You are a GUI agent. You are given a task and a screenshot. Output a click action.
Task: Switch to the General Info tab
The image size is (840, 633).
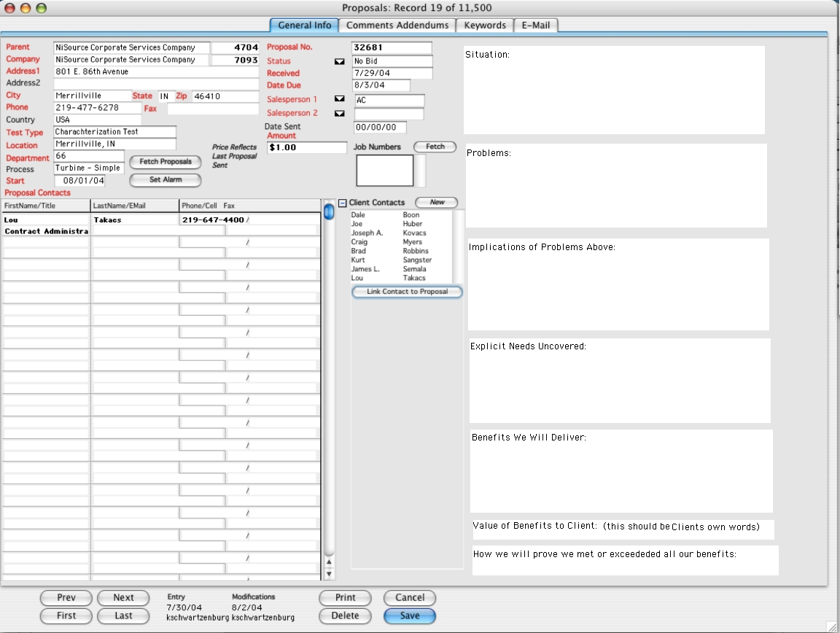(x=304, y=26)
